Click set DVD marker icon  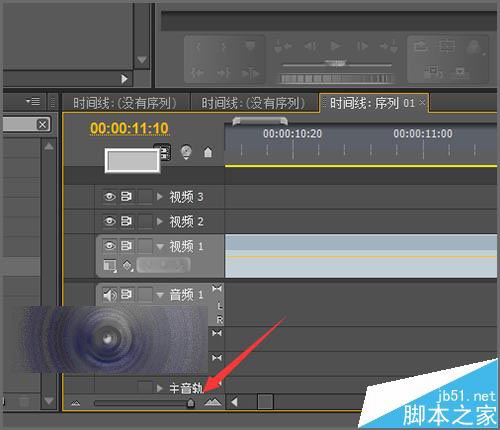coord(186,152)
